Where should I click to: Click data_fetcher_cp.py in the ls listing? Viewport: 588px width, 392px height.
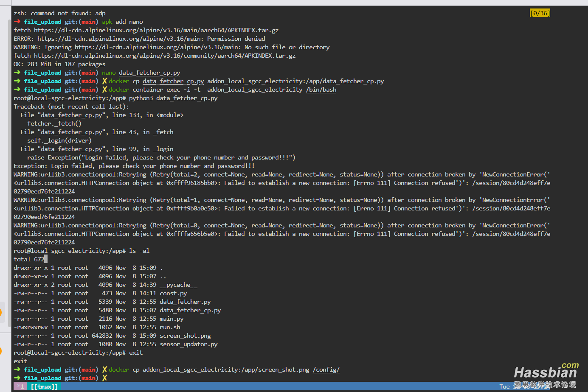(x=190, y=310)
